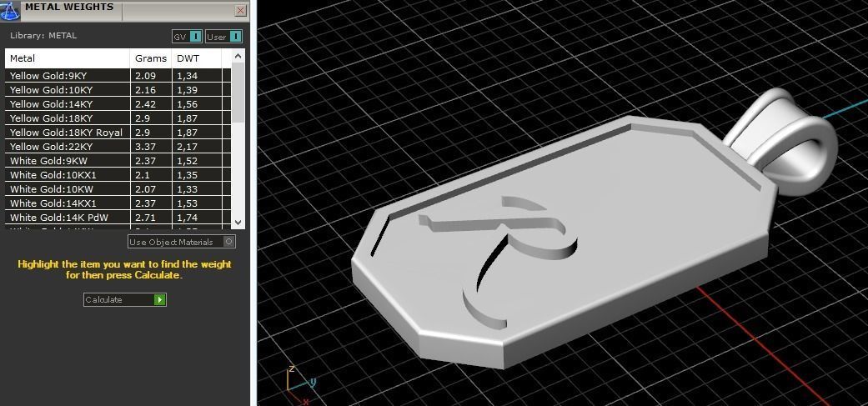Click the green play arrow on Calculate
The height and width of the screenshot is (406, 868).
(x=159, y=299)
